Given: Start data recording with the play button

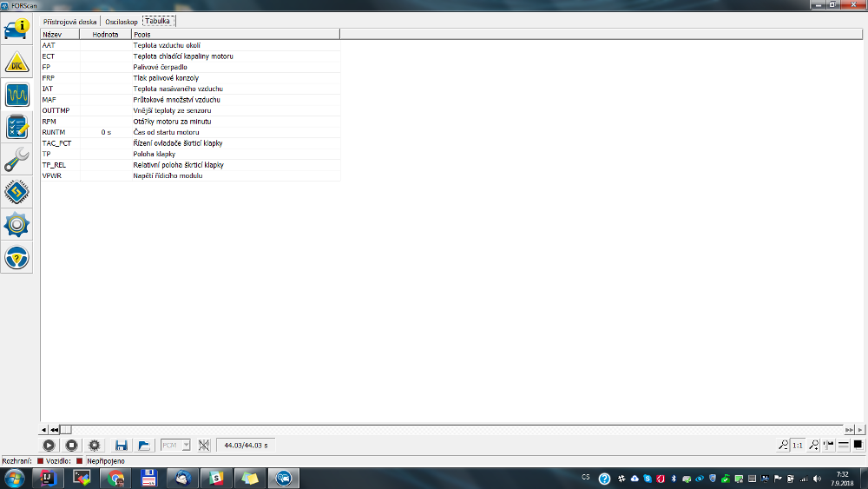Looking at the screenshot, I should coord(49,445).
